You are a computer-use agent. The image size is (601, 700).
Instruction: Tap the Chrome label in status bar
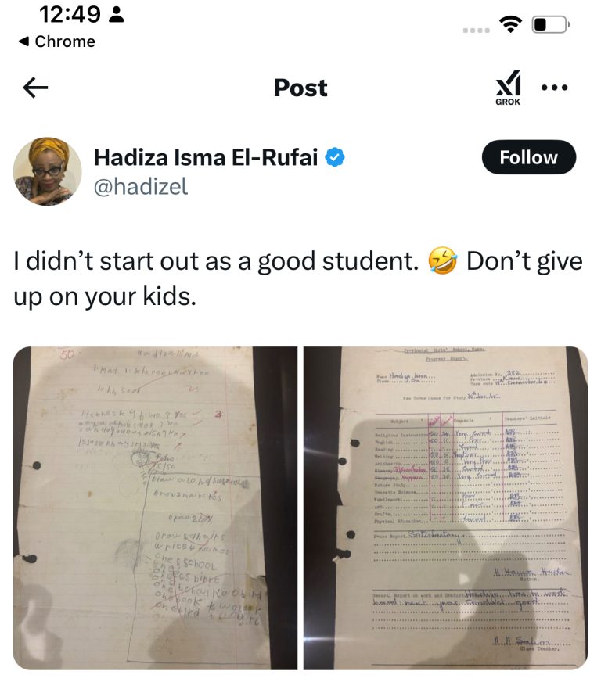pos(65,41)
